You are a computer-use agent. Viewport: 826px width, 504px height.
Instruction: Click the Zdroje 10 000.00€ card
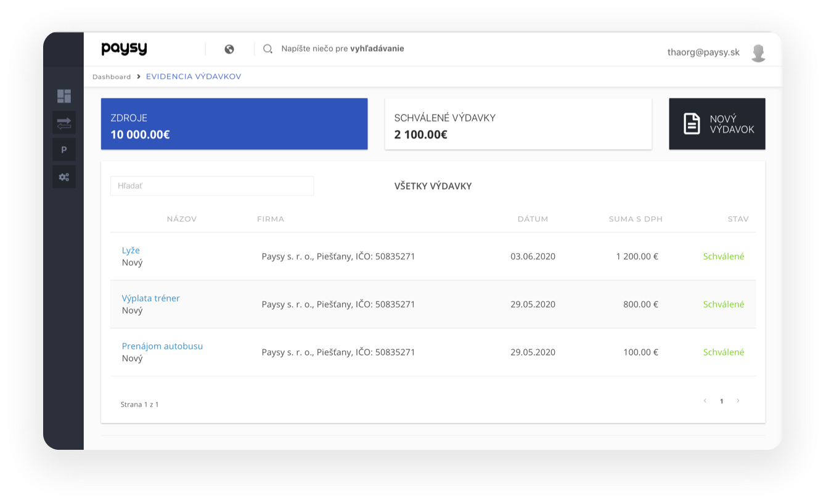coord(234,124)
